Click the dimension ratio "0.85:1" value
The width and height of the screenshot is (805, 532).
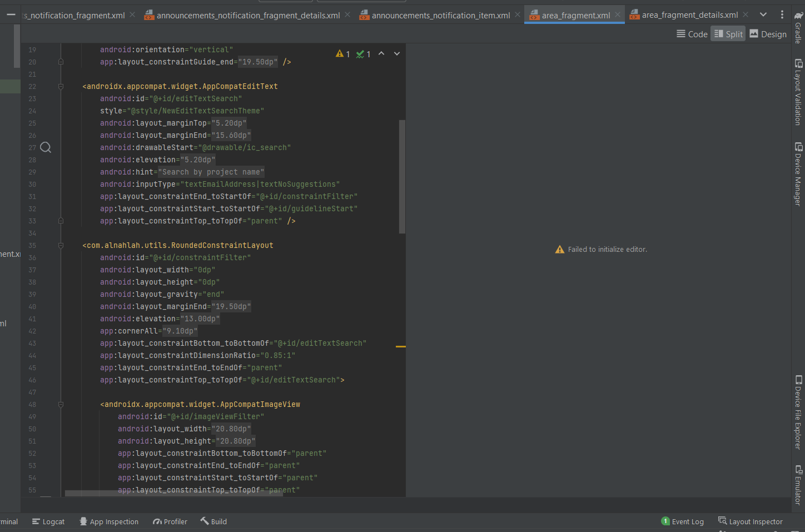pyautogui.click(x=278, y=355)
